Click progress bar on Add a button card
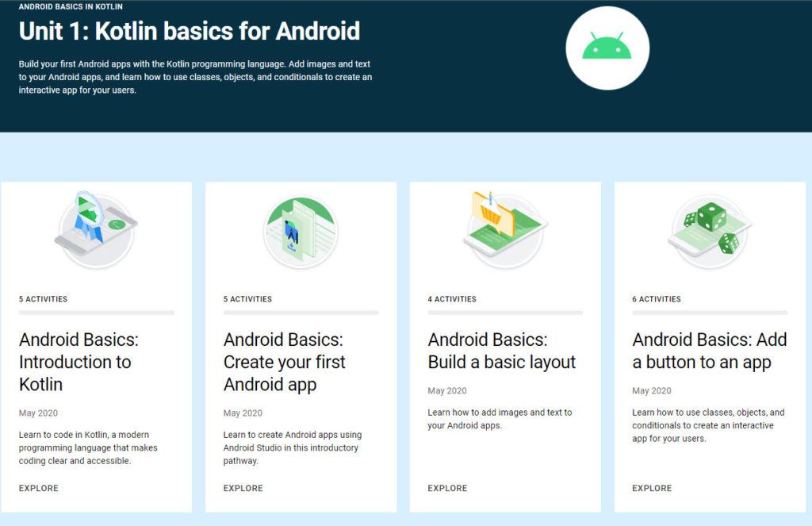 pyautogui.click(x=710, y=313)
